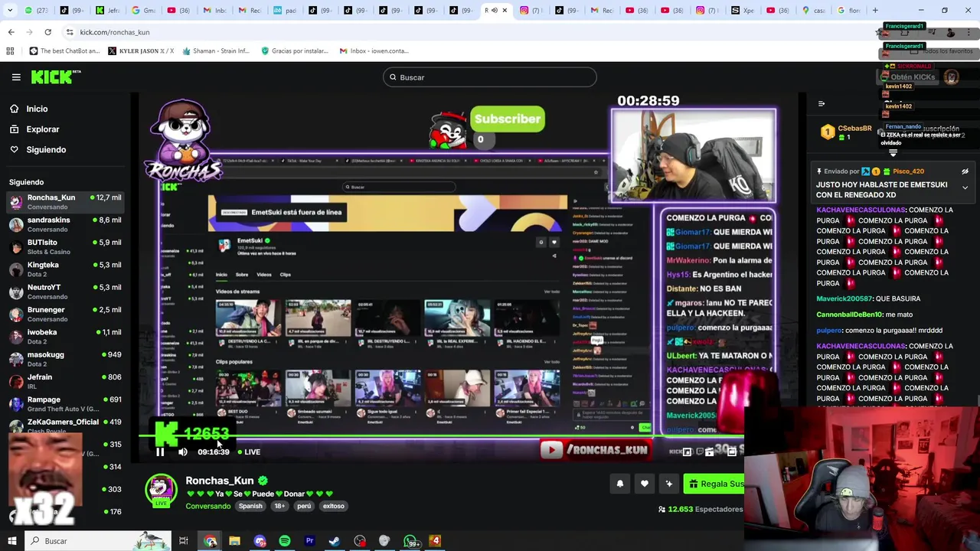Switch to the Gmail browser tab
980x551 pixels.
145,10
